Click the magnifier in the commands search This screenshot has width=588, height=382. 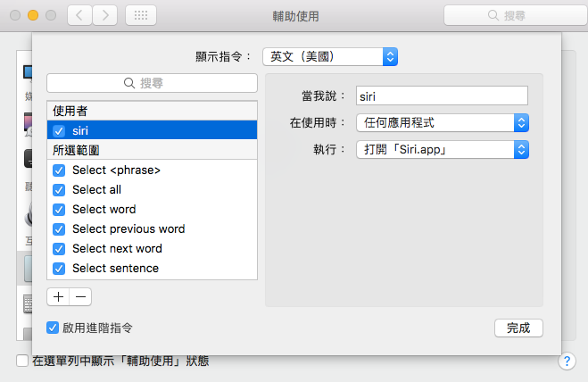coord(129,83)
